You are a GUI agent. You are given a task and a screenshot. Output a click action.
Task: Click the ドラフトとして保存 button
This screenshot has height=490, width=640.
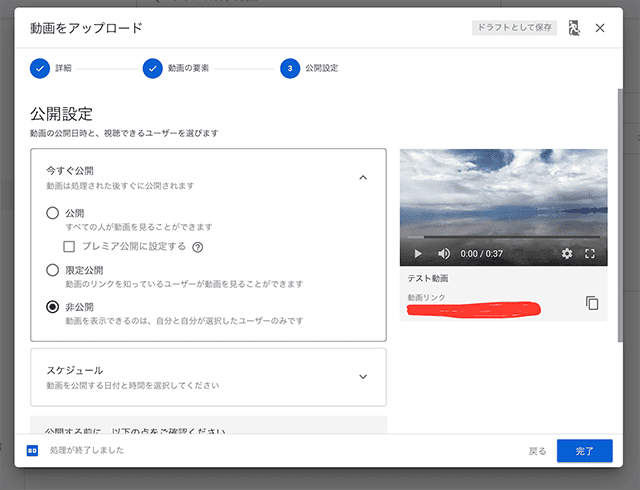point(514,28)
